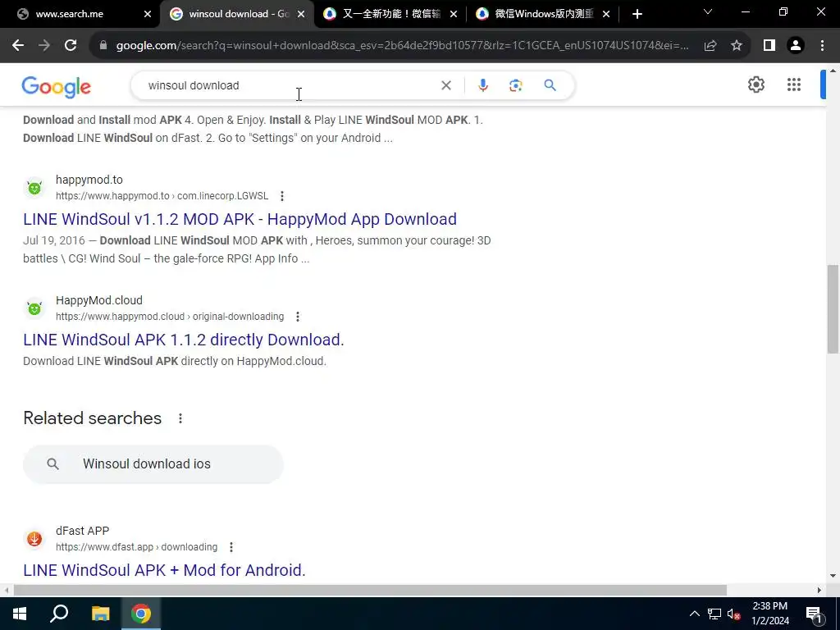Click the Chrome taskbar icon

coord(141,614)
